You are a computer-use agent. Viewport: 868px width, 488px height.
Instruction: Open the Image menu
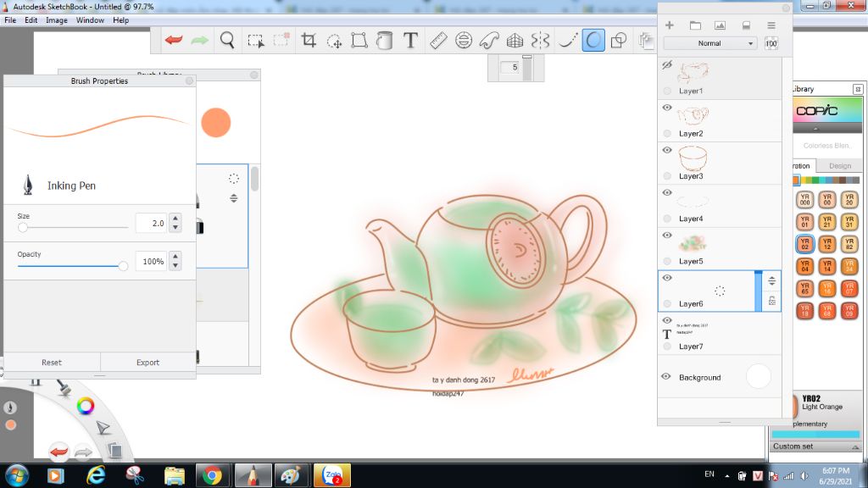click(x=57, y=20)
